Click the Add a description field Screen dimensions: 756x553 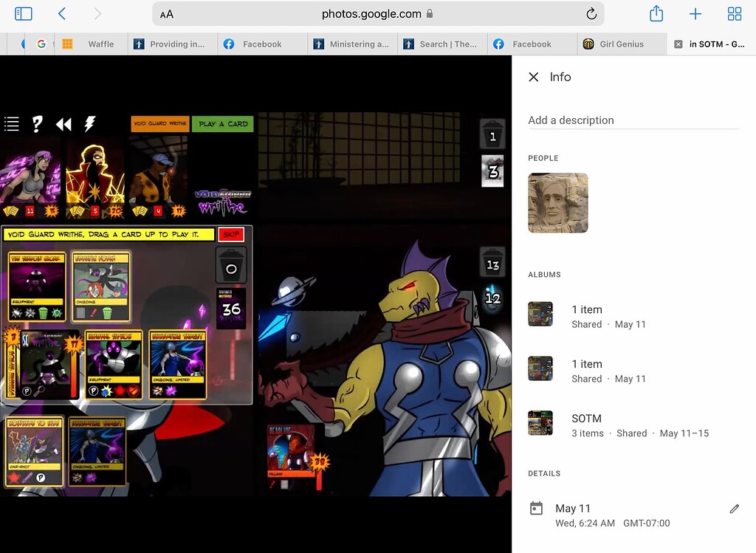tap(633, 120)
